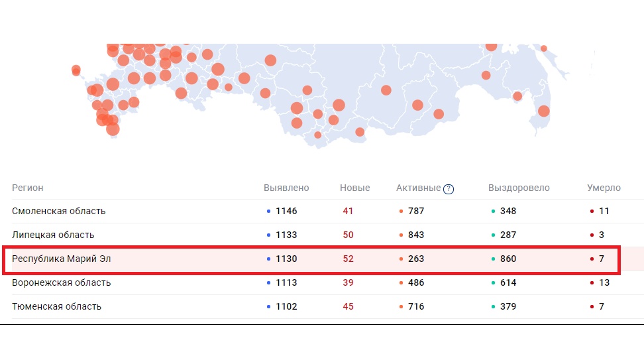The image size is (644, 364).
Task: Click the 1146 detected cases value
Action: [286, 211]
